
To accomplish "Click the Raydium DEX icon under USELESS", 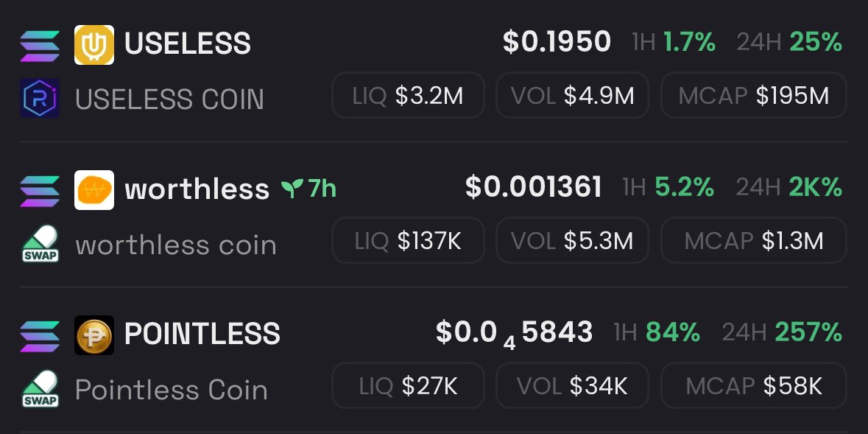I will click(40, 97).
